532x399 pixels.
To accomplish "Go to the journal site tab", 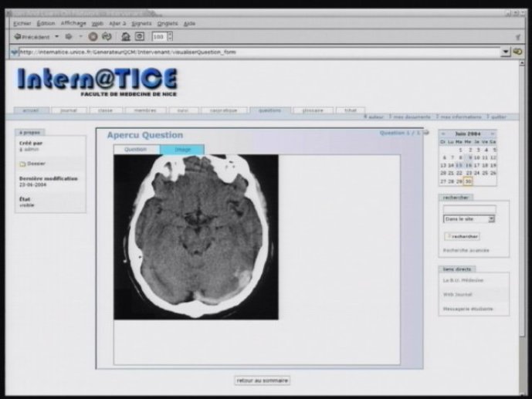I will pyautogui.click(x=69, y=110).
